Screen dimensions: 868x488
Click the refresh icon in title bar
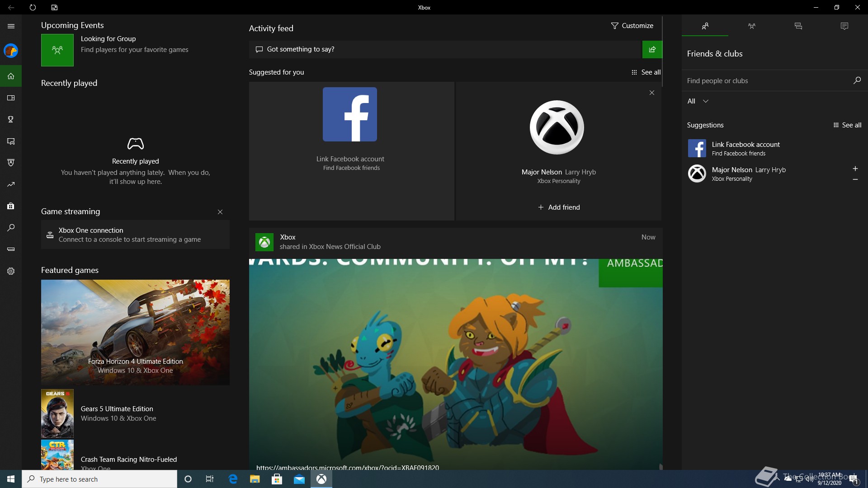click(x=33, y=7)
